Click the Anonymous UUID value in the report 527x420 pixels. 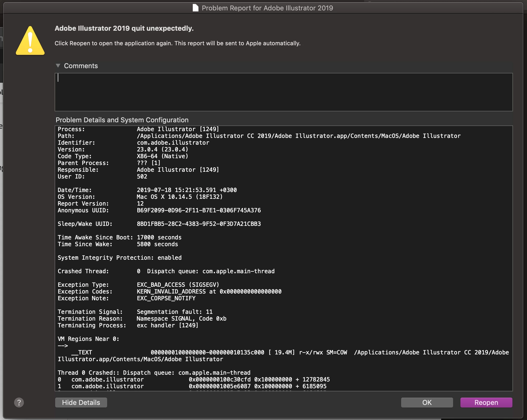(199, 210)
